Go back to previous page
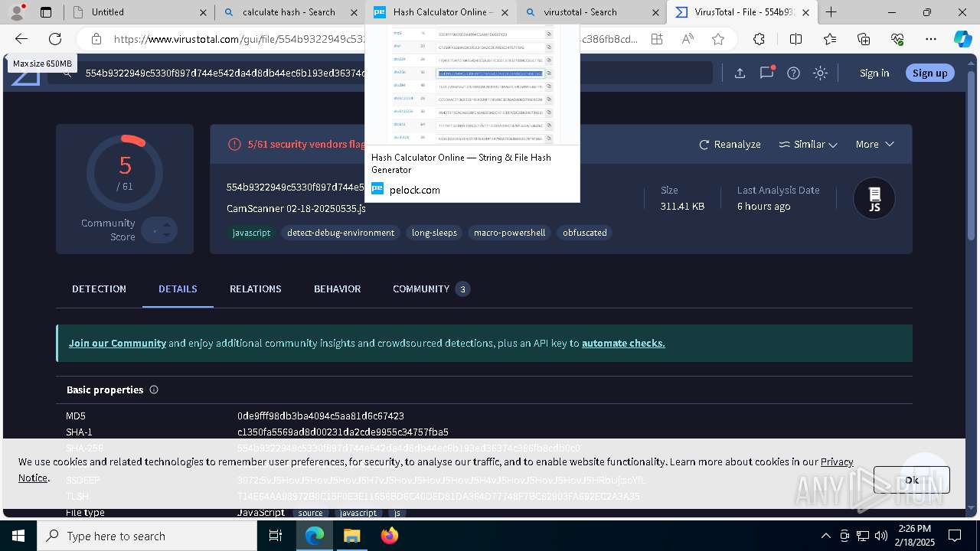 click(21, 39)
